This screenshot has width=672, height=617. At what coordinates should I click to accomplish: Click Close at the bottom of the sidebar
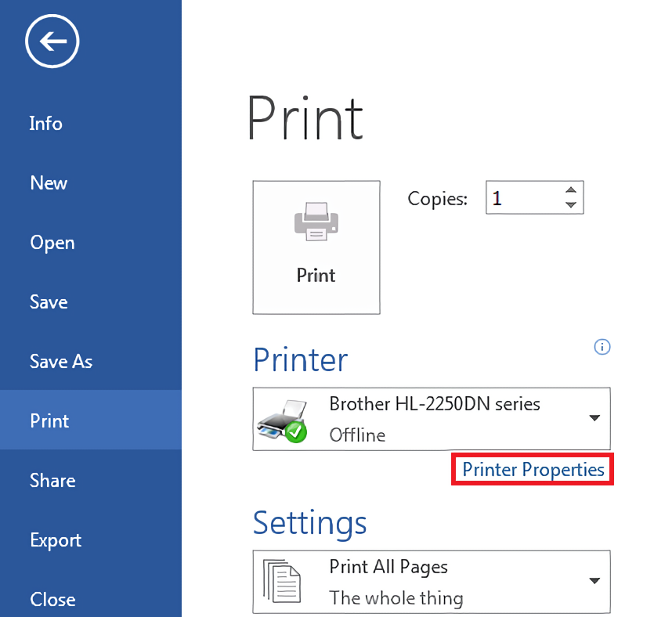pyautogui.click(x=52, y=599)
